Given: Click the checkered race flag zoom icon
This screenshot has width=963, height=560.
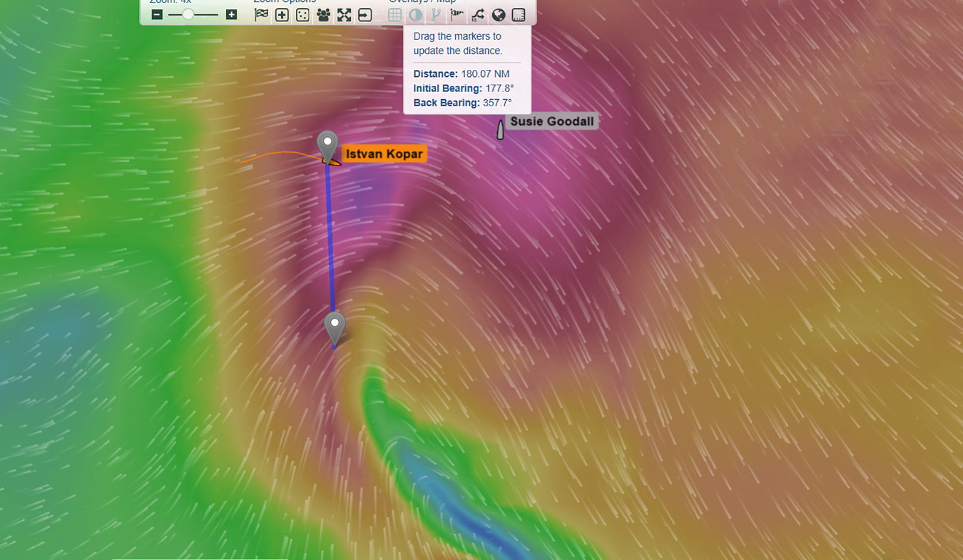Looking at the screenshot, I should pos(261,15).
